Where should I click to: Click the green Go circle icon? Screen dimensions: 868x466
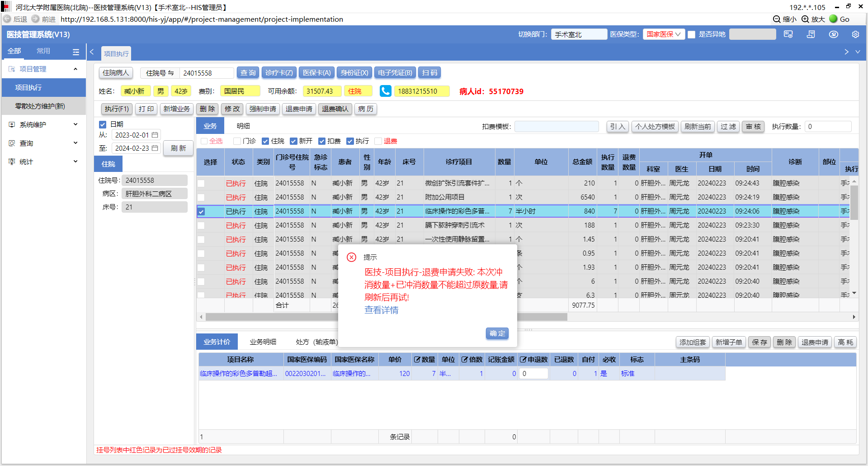click(x=833, y=19)
